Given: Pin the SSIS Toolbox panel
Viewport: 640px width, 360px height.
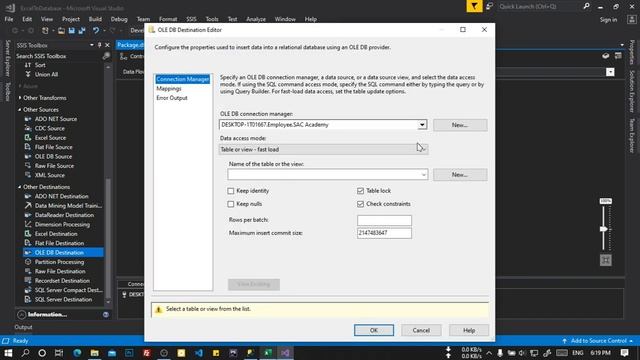Looking at the screenshot, I should [100, 45].
